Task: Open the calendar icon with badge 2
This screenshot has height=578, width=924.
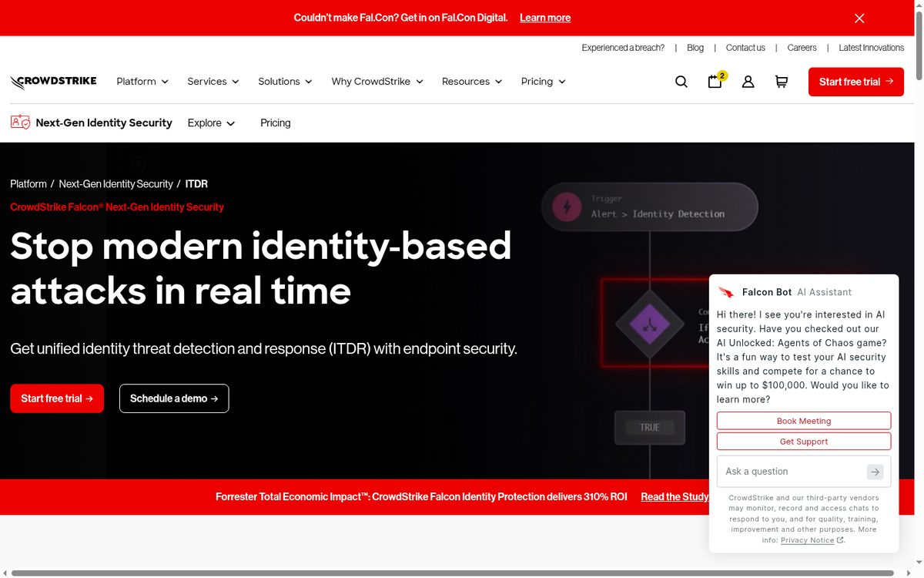Action: [715, 81]
